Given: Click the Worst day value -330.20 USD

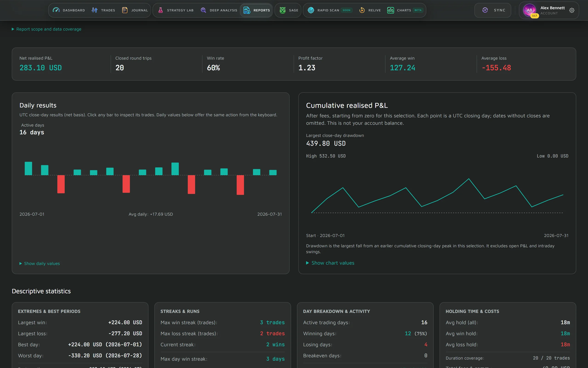Looking at the screenshot, I should (105, 356).
